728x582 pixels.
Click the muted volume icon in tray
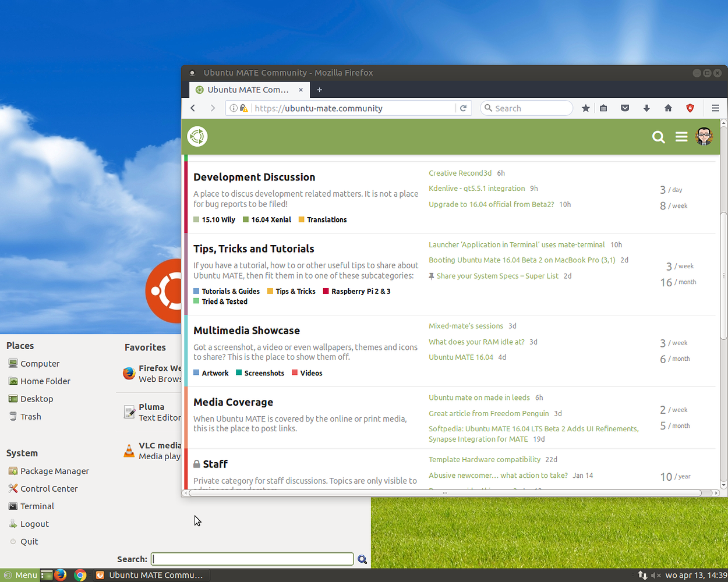point(656,575)
